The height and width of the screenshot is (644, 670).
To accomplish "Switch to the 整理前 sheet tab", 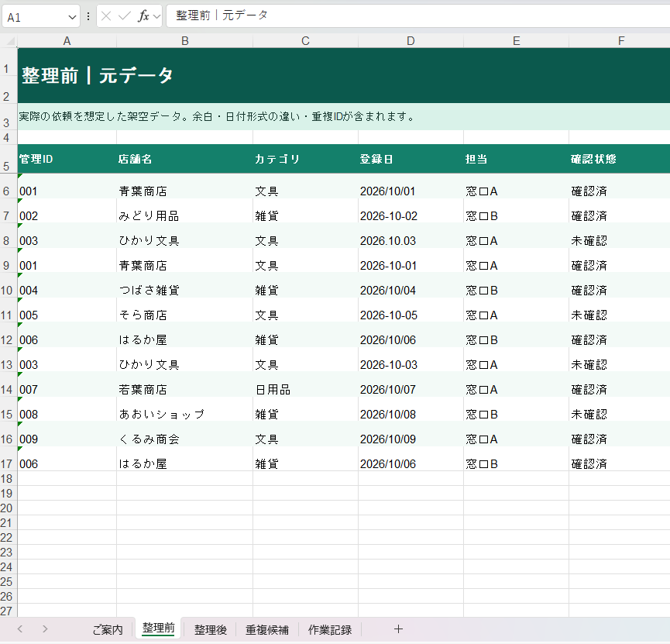I will click(x=158, y=629).
